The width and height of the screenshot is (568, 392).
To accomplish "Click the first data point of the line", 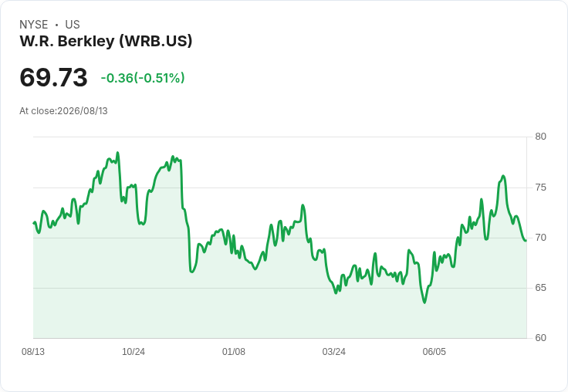I will (34, 223).
